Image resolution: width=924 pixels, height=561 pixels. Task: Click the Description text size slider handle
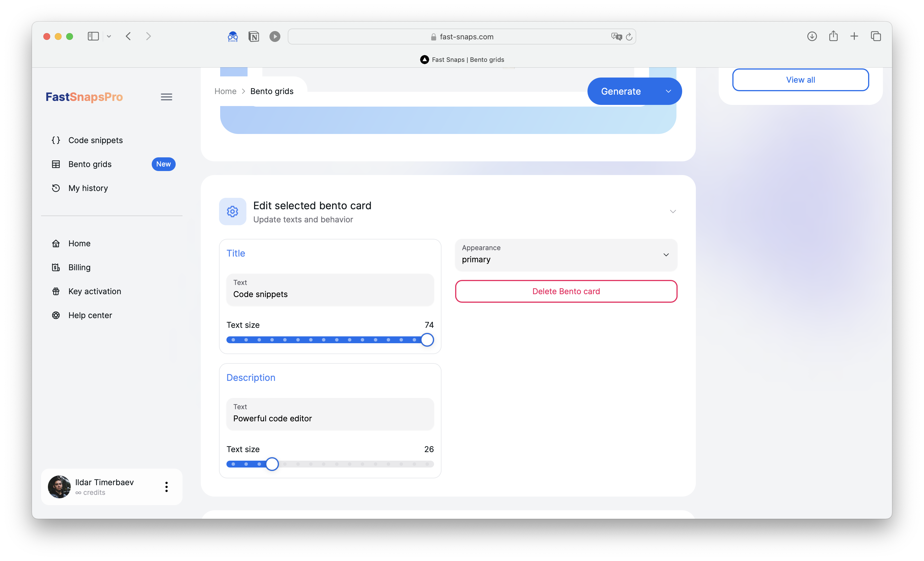(x=272, y=464)
